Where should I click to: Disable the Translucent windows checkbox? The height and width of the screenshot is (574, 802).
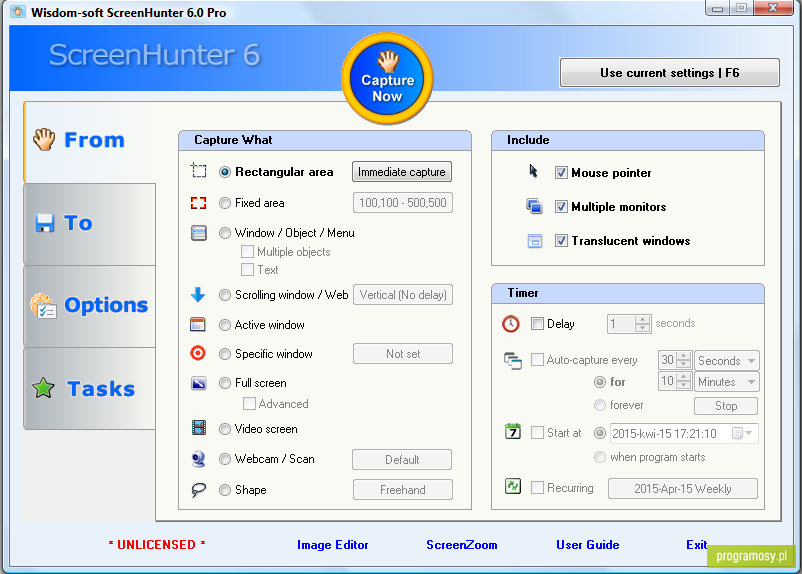point(561,240)
